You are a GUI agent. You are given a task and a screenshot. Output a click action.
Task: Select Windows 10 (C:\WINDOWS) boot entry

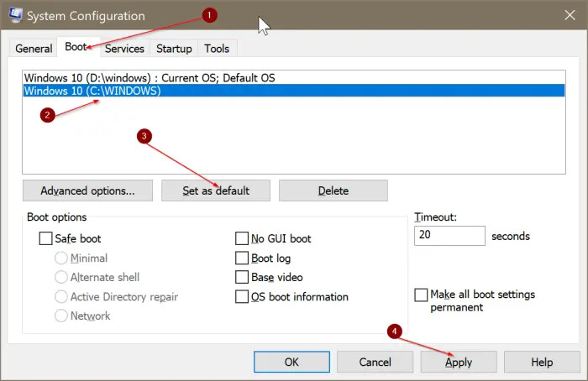[294, 91]
